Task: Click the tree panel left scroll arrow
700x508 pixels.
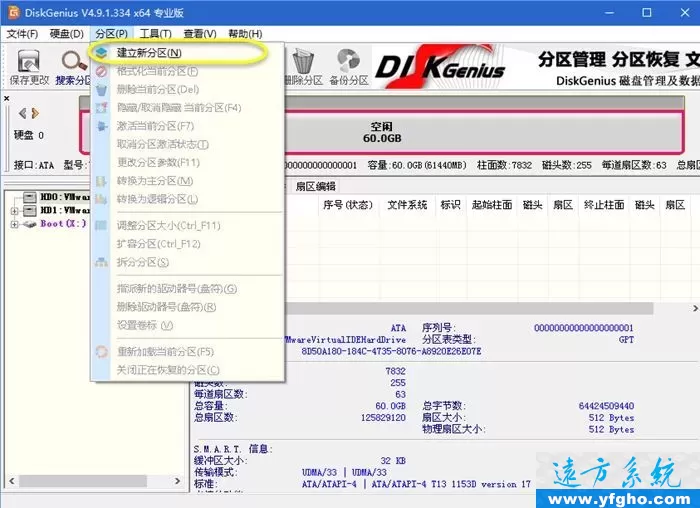Action: 12,481
